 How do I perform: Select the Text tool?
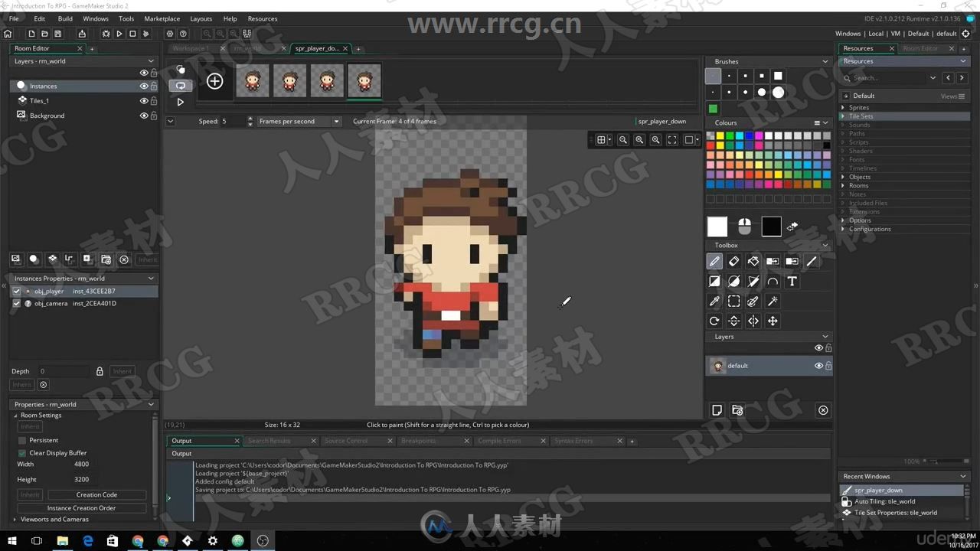click(x=792, y=282)
